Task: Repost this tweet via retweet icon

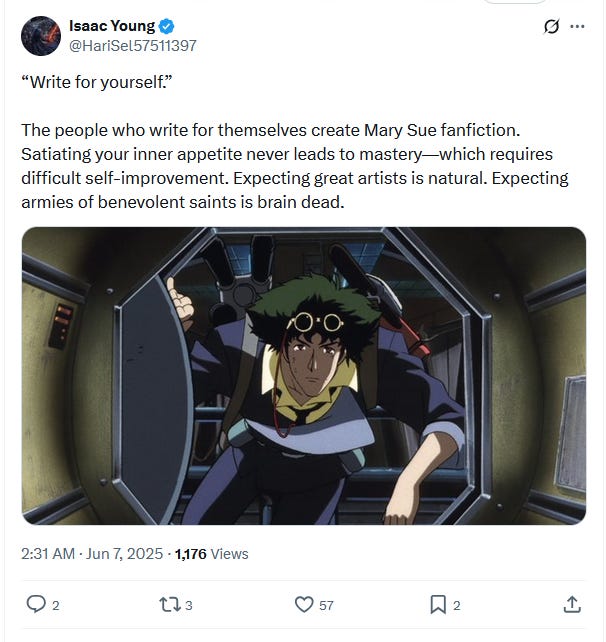Action: point(169,604)
